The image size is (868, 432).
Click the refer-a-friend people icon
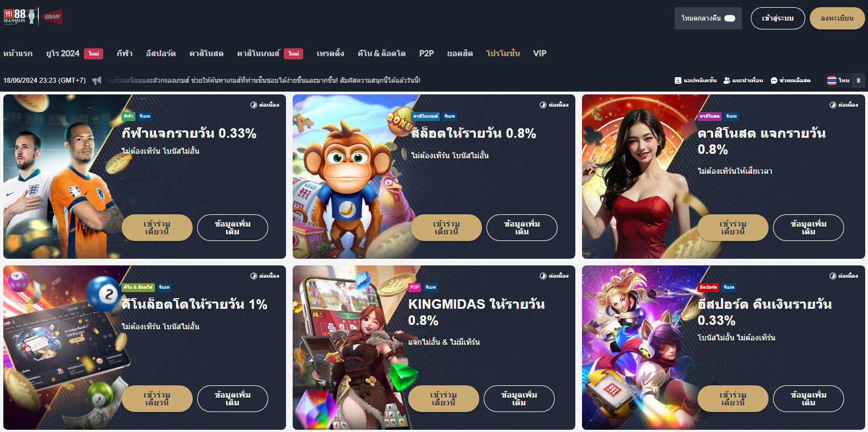[x=727, y=81]
